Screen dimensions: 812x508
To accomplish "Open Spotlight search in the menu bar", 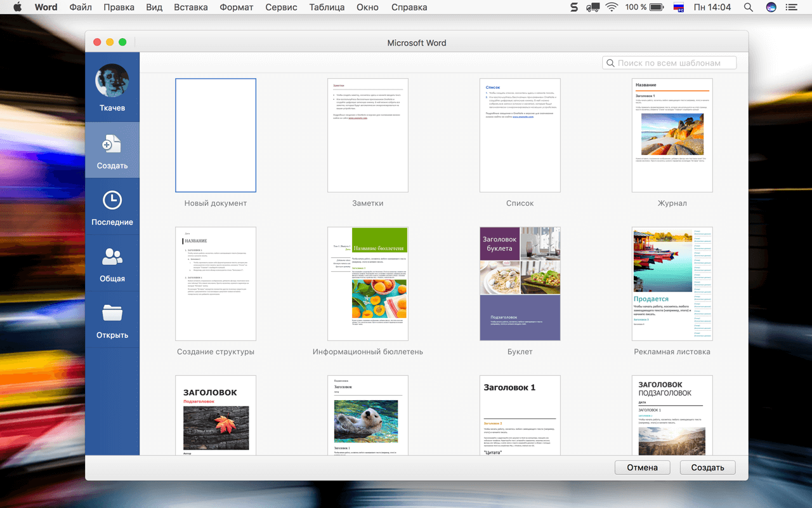I will (x=749, y=8).
